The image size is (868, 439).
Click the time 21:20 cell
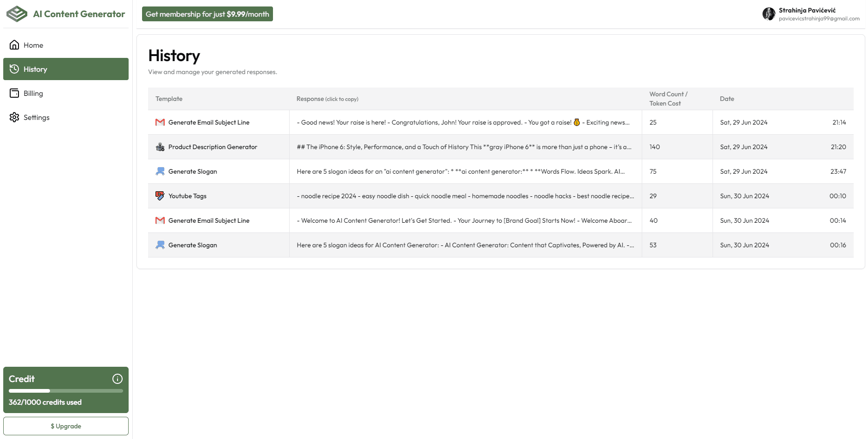click(838, 147)
